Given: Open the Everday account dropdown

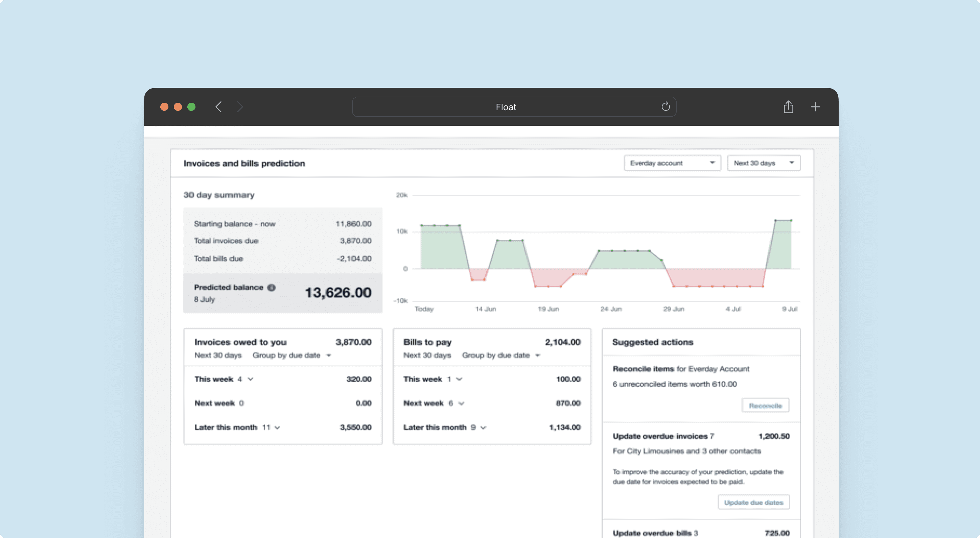Looking at the screenshot, I should [x=672, y=163].
